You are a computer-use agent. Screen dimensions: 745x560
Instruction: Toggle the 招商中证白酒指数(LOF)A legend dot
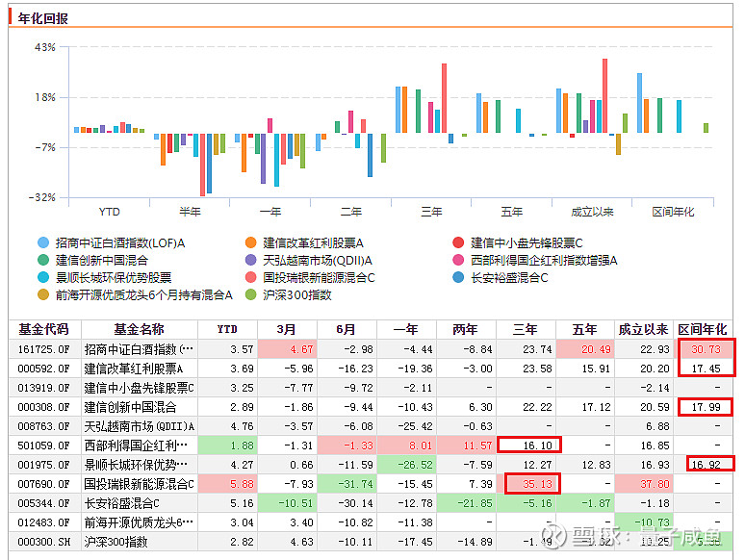43,243
